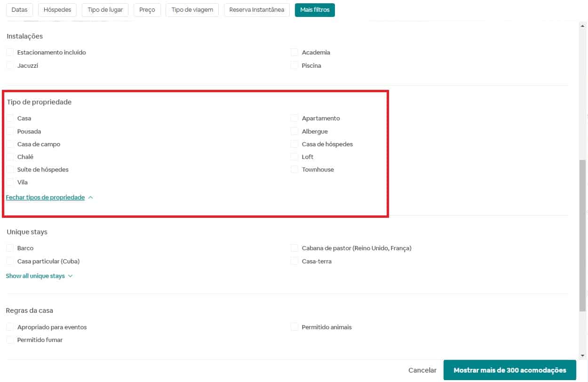Select the Vila checkbox

[10, 182]
